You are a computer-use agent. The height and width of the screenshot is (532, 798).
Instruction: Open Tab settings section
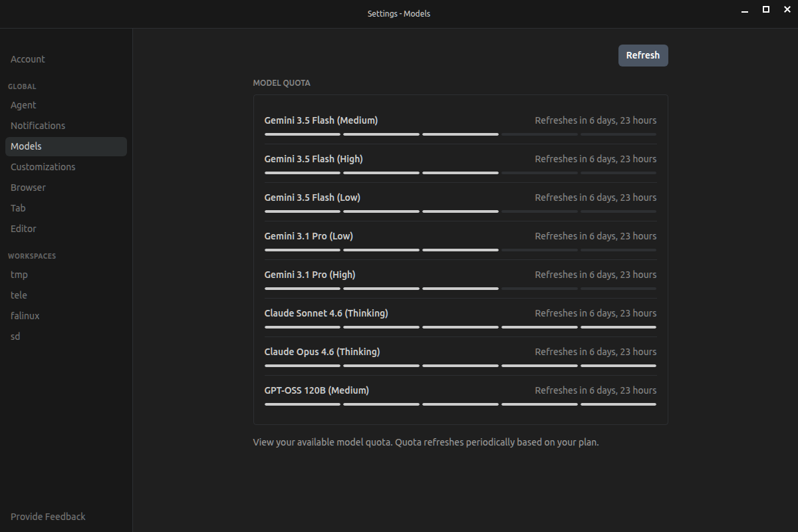pos(18,208)
